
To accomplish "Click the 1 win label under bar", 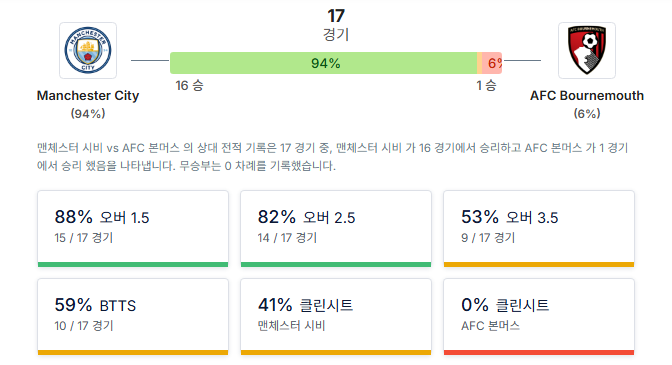I will pyautogui.click(x=486, y=86).
